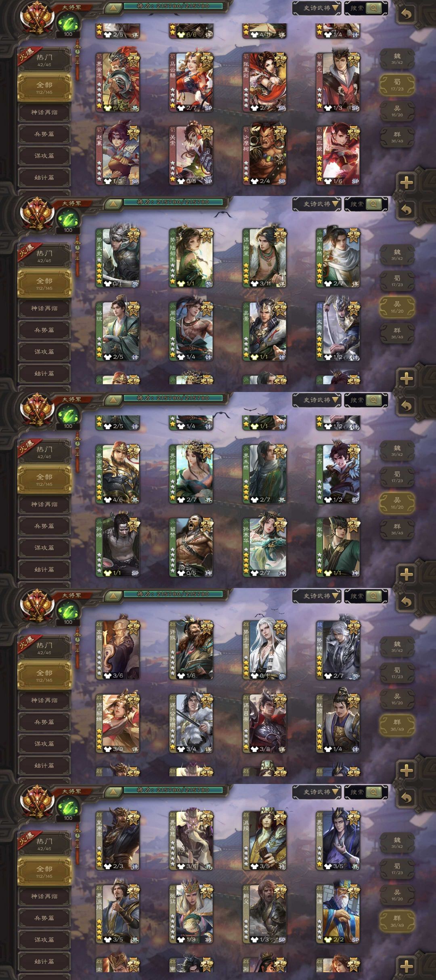
Task: Open the 界黄忠 hero card
Action: (x=118, y=82)
